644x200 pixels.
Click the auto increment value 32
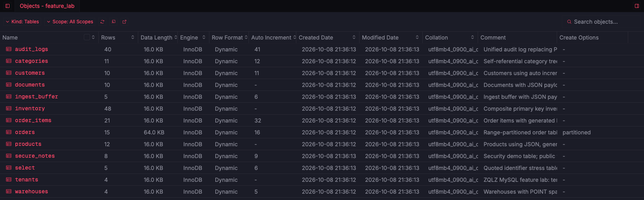tap(258, 121)
